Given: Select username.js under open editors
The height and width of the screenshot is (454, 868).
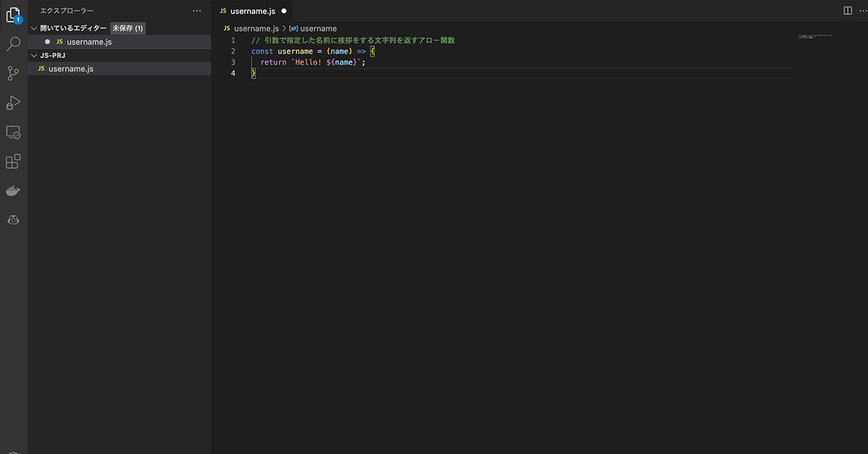Looking at the screenshot, I should (89, 42).
